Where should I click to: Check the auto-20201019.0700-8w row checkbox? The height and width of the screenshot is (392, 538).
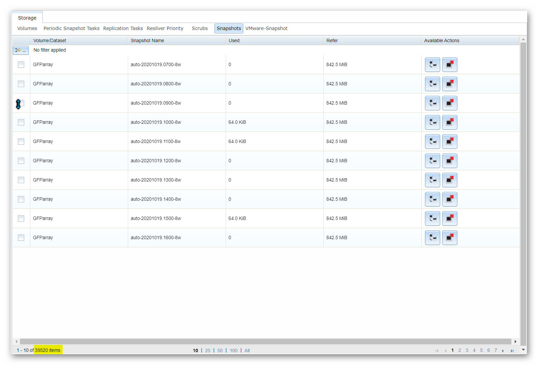[x=21, y=64]
